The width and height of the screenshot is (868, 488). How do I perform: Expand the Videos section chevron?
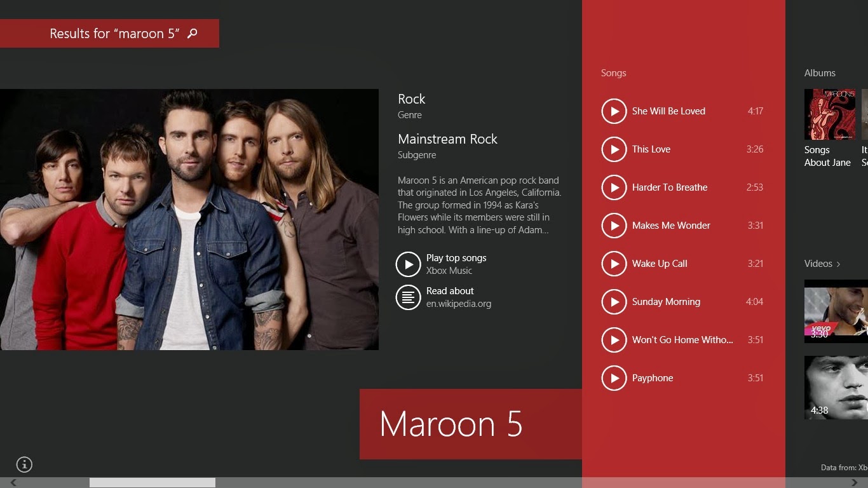(838, 264)
